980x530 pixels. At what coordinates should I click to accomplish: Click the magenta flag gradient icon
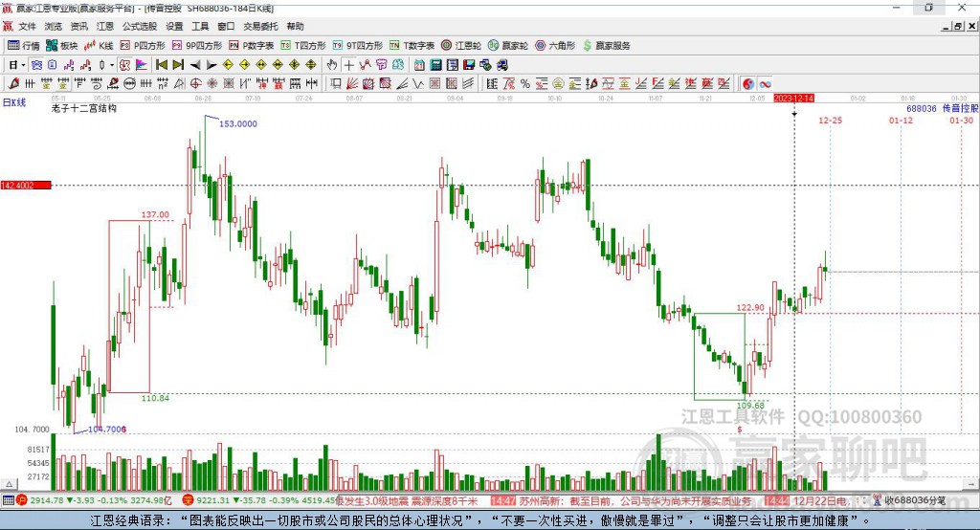142,65
